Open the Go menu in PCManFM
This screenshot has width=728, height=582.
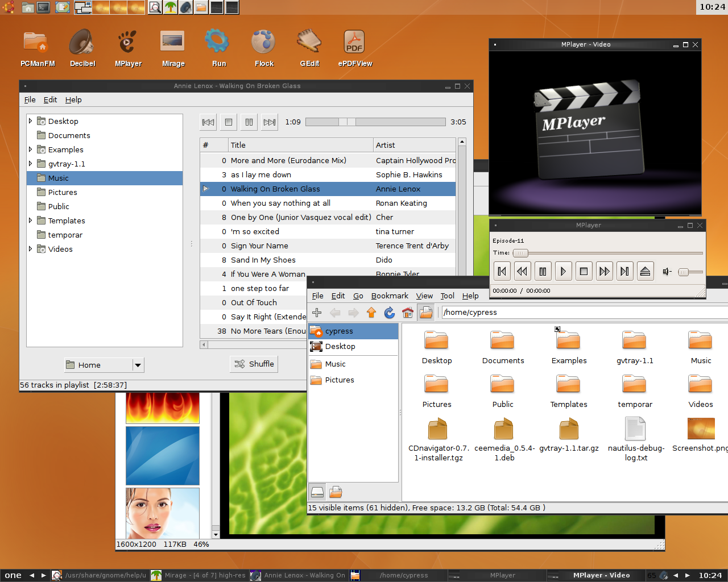click(358, 296)
